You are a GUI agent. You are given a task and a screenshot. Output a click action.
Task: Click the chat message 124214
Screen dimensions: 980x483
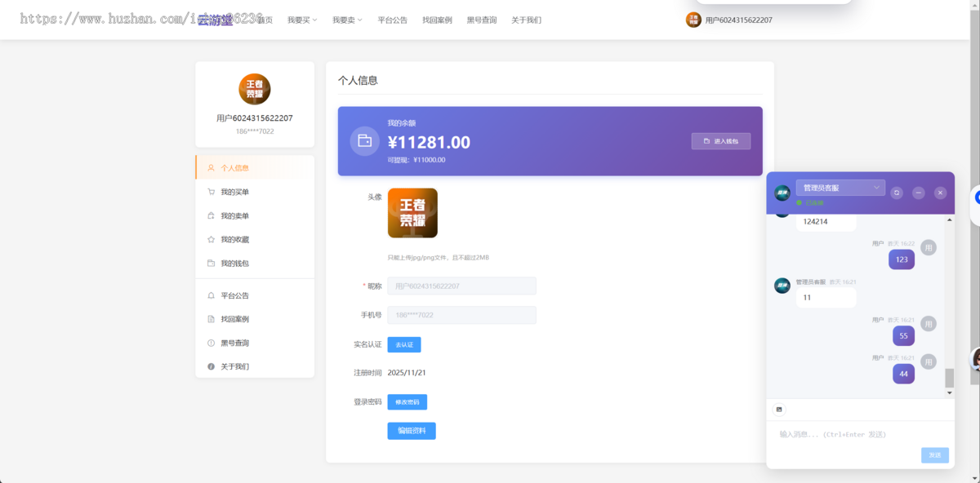tap(826, 221)
